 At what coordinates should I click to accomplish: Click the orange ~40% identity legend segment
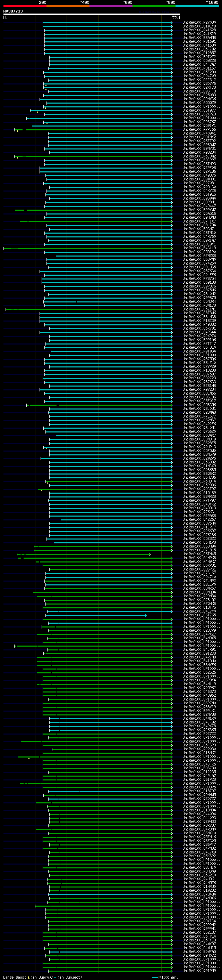point(68,6)
